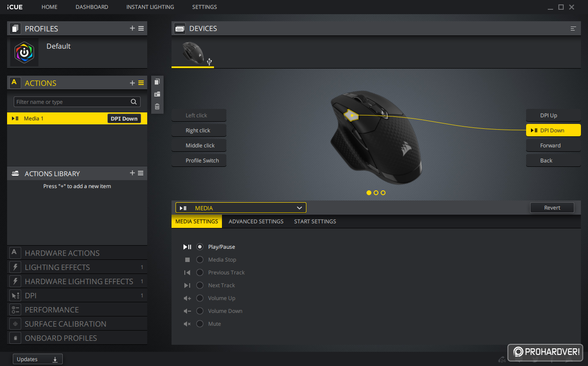Image resolution: width=588 pixels, height=366 pixels.
Task: Select the Middle click mouse button
Action: tap(199, 146)
